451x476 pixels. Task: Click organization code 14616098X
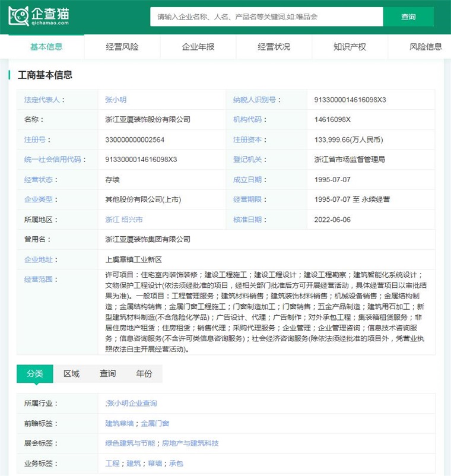332,120
